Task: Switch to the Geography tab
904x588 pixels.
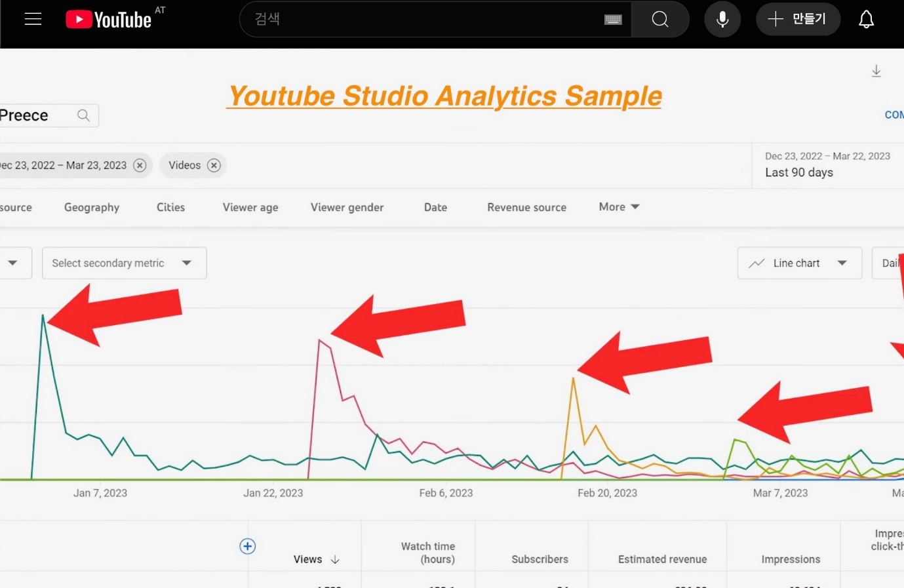Action: pos(92,207)
